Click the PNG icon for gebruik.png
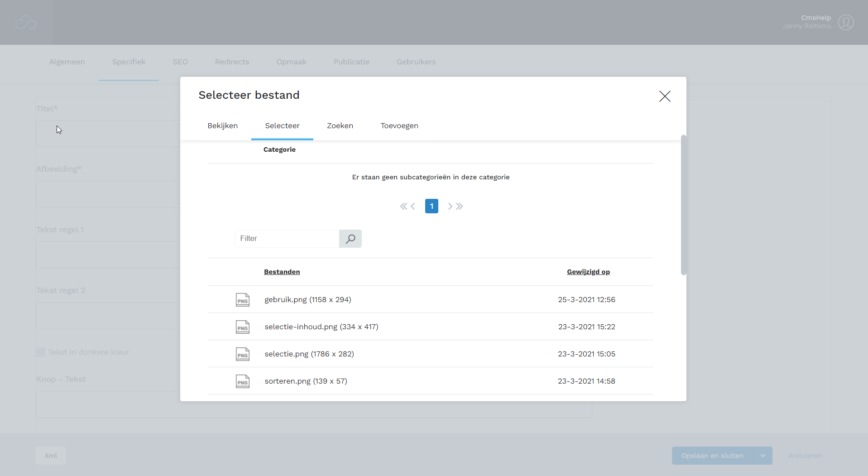868x476 pixels. pyautogui.click(x=242, y=300)
